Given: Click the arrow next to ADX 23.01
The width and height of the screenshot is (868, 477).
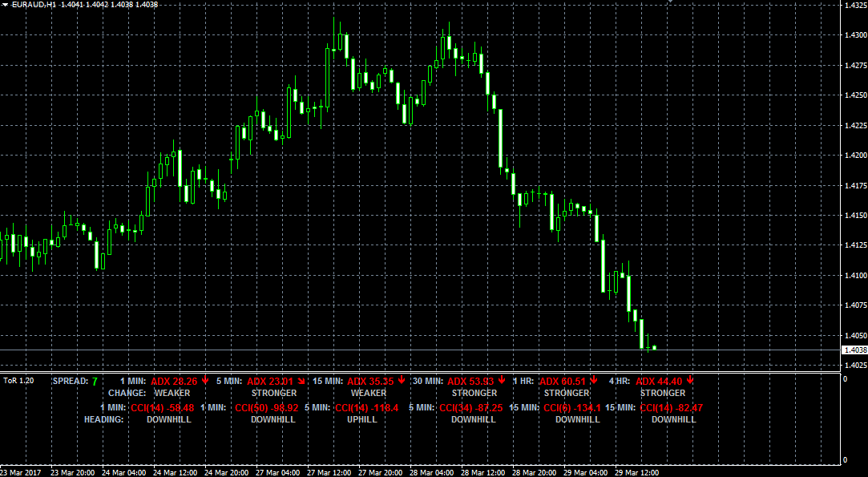Looking at the screenshot, I should 301,380.
